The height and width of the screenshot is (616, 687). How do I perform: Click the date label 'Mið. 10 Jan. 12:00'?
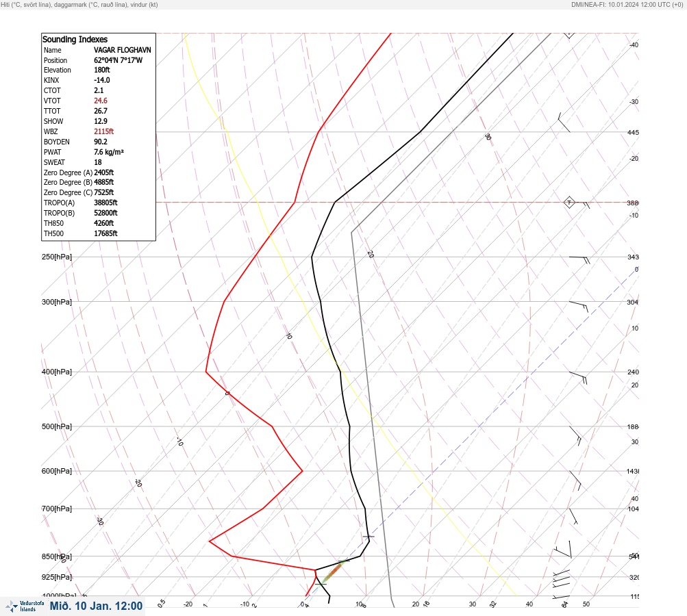(x=96, y=606)
